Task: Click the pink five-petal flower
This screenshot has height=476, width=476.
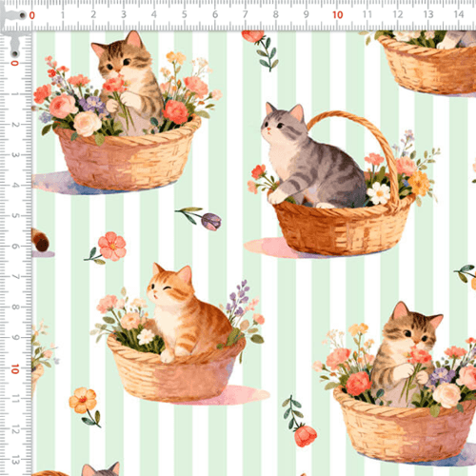Action: pos(111,247)
